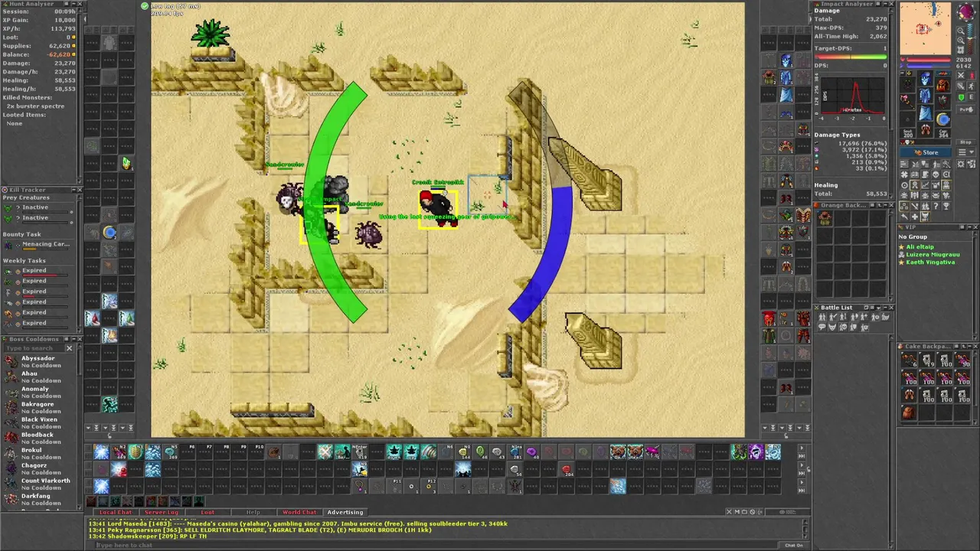Screen dimensions: 980x551
Task: Click the minimap view
Action: coord(925,29)
